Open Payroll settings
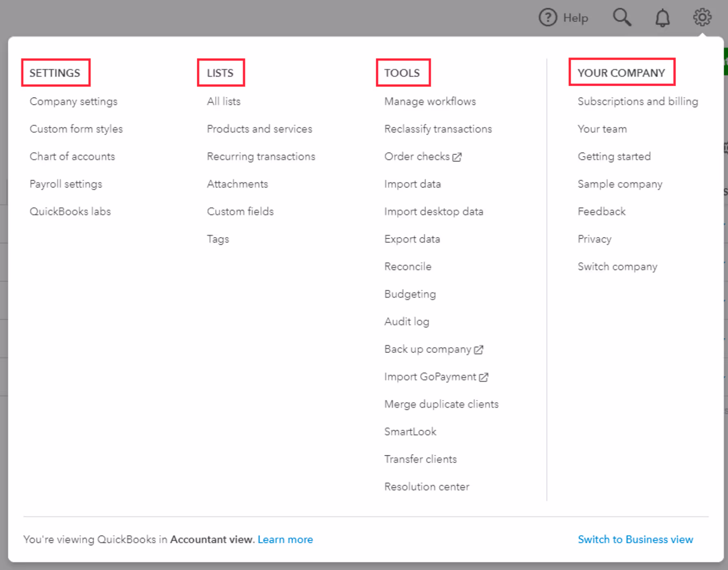The image size is (728, 570). tap(66, 184)
